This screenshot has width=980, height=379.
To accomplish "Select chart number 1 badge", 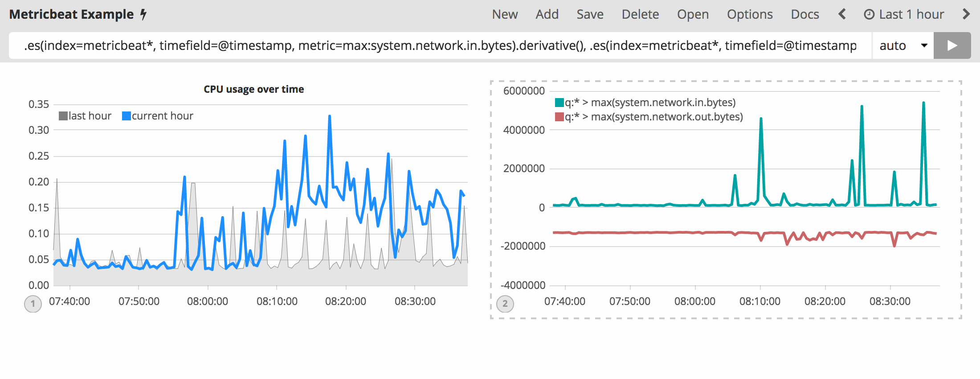I will point(33,304).
